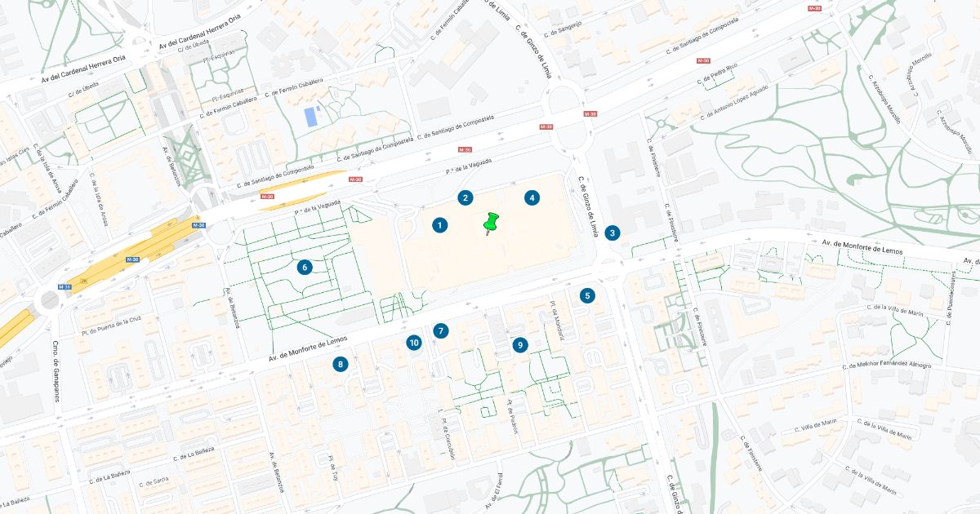Select map marker number 1
Screen dimensions: 980x514
coord(439,225)
